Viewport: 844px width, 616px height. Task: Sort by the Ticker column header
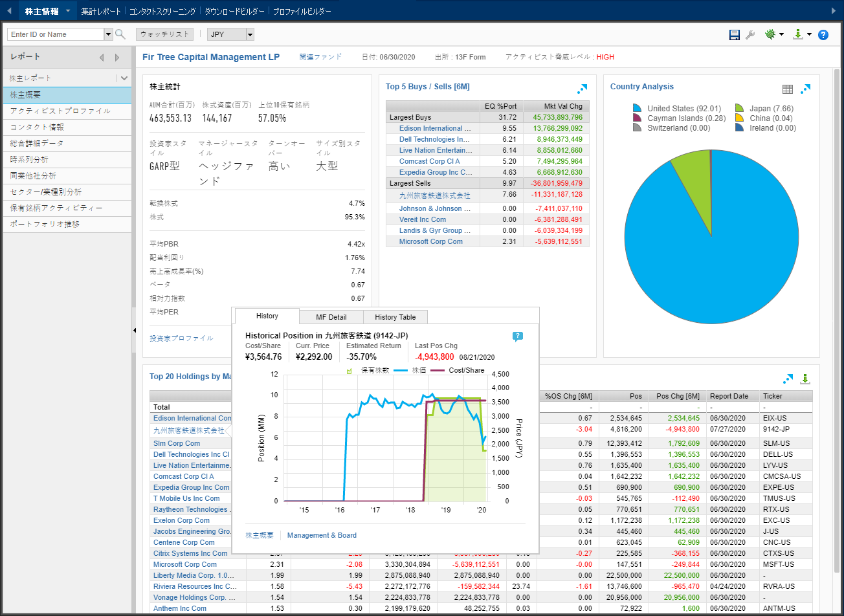pos(786,396)
